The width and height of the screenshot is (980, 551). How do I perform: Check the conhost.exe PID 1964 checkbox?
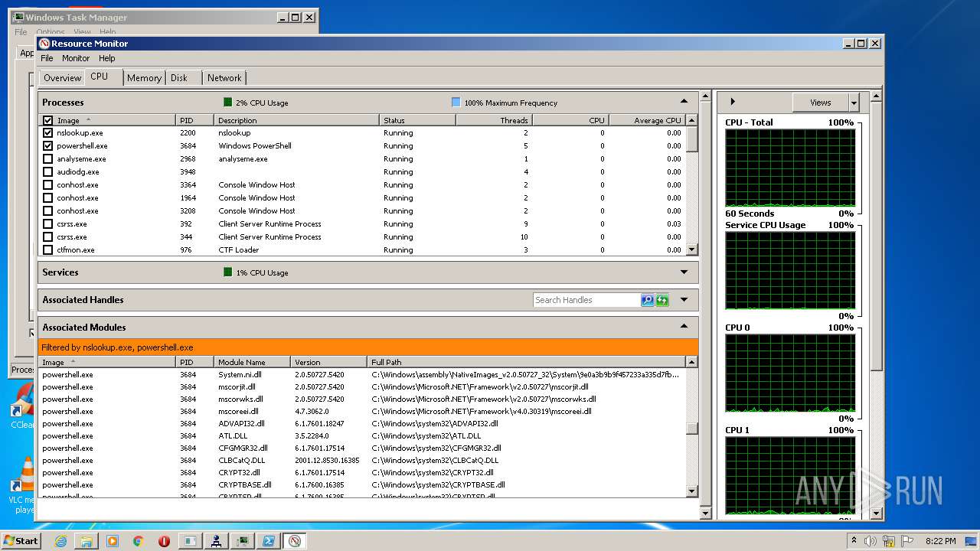point(48,197)
